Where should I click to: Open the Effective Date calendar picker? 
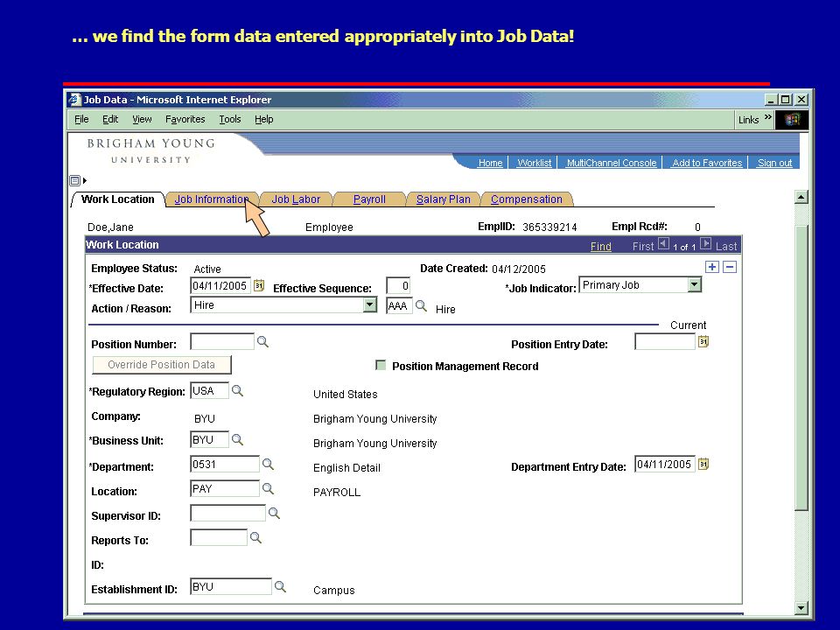(259, 285)
